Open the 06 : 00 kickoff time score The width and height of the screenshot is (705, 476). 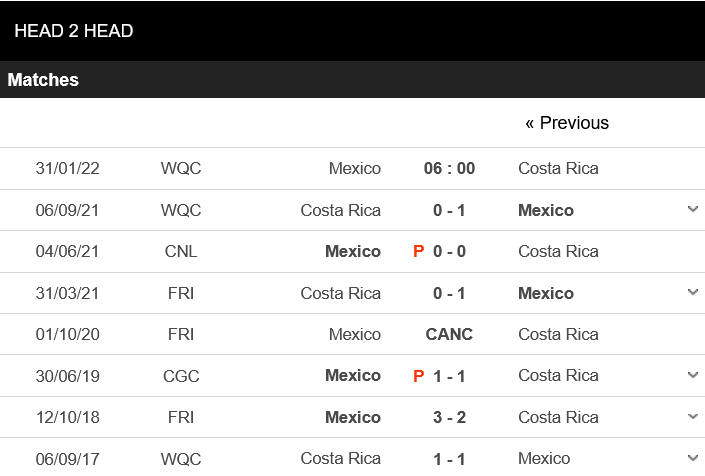click(x=449, y=168)
